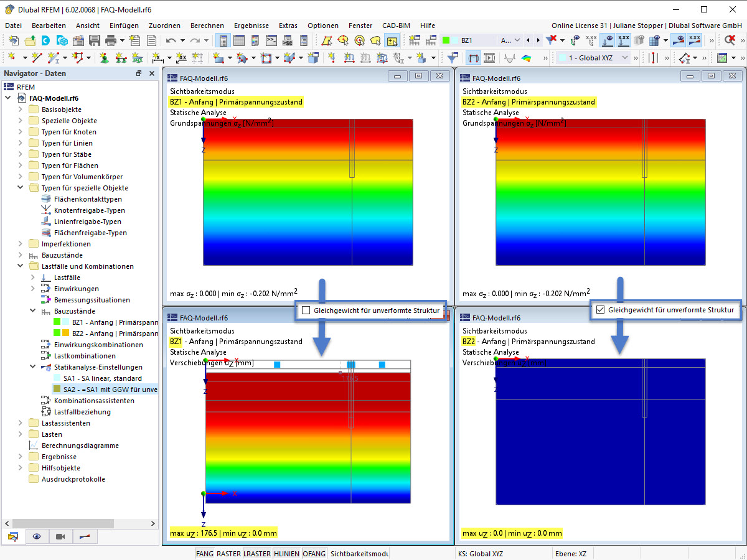
Task: Create a new model via toolbar icon
Action: [14, 40]
